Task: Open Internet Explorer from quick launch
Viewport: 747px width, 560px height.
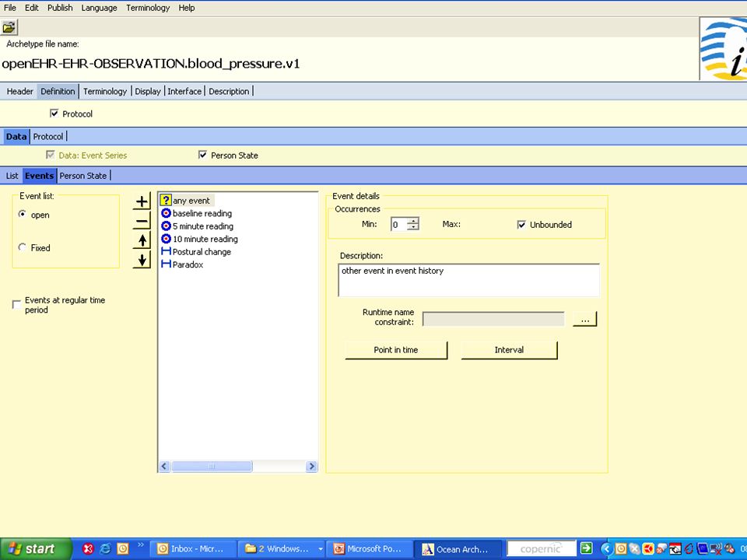Action: pos(105,549)
